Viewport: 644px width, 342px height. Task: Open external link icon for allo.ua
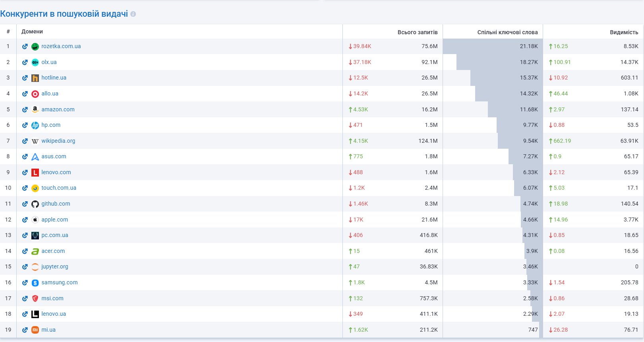(x=25, y=94)
